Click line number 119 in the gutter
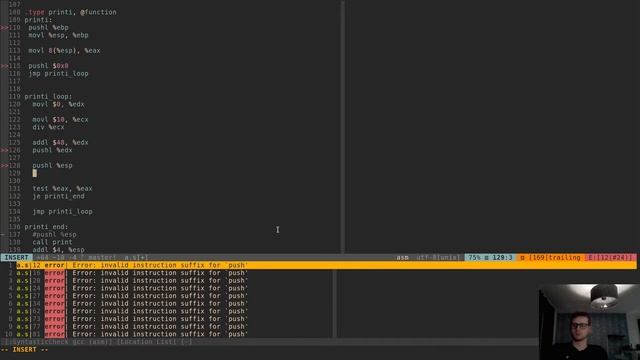The image size is (640, 360). (x=14, y=97)
